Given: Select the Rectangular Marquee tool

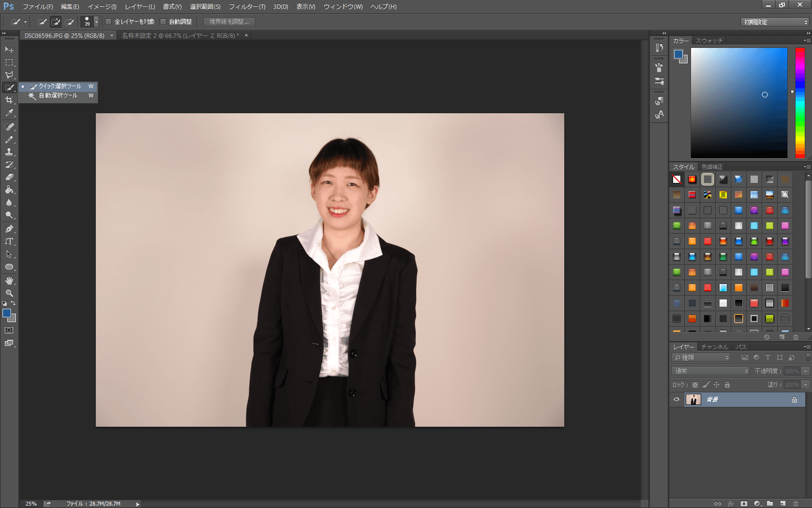Looking at the screenshot, I should [9, 62].
